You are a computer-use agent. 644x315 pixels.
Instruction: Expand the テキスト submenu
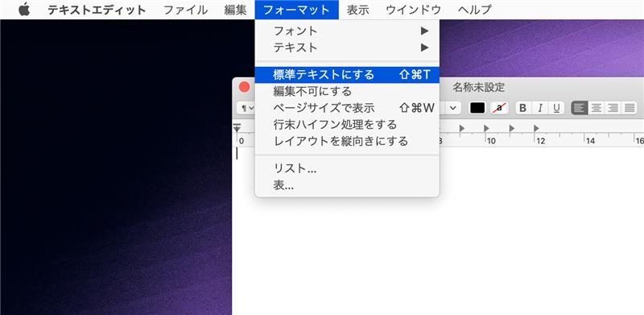347,48
